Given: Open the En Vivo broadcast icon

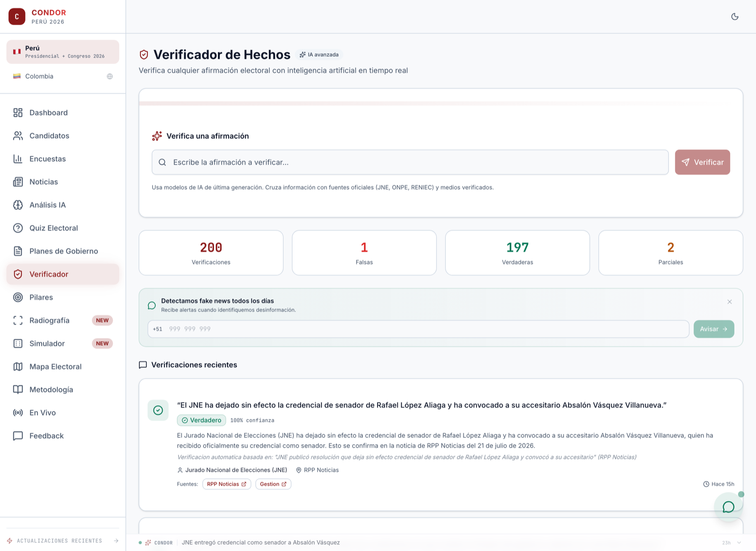Looking at the screenshot, I should coord(18,413).
